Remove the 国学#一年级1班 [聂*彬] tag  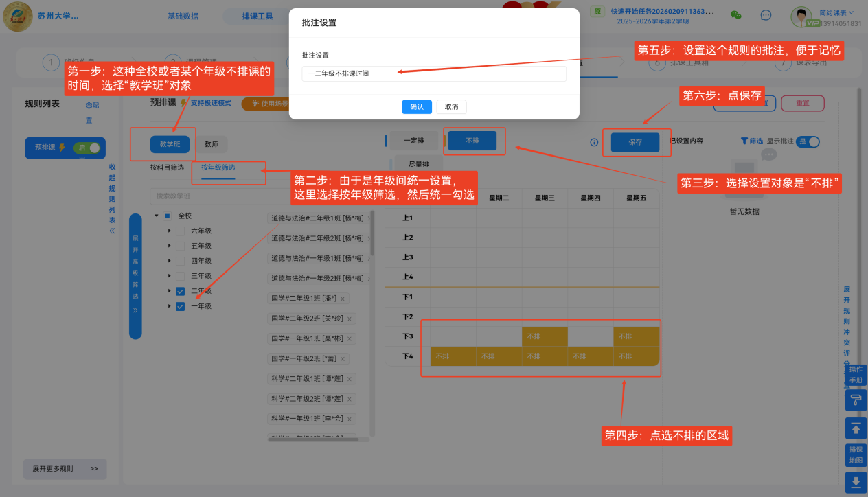[349, 338]
